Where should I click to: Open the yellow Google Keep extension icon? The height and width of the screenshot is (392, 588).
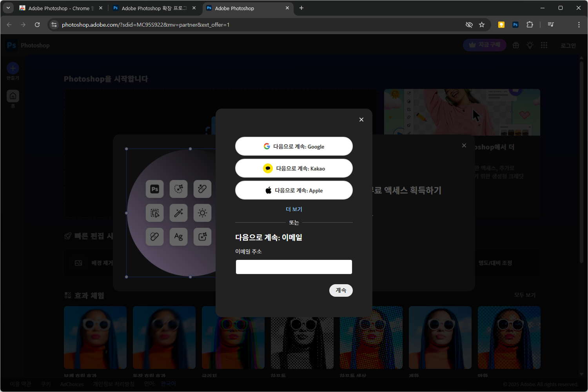tap(501, 25)
